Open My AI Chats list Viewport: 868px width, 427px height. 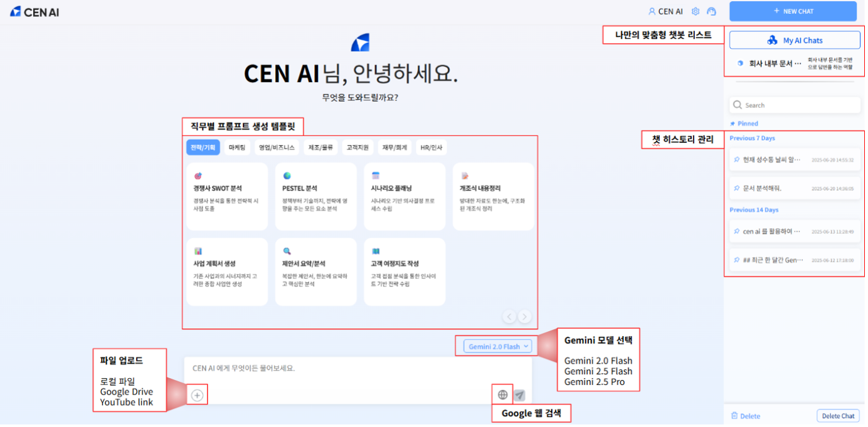[795, 40]
